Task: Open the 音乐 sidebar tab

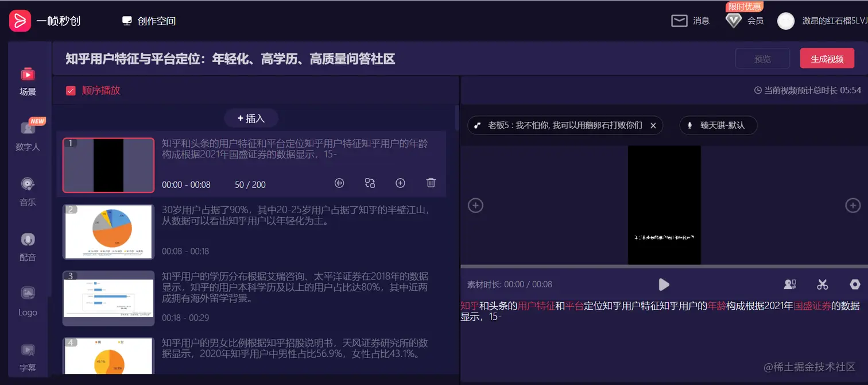Action: pyautogui.click(x=28, y=192)
